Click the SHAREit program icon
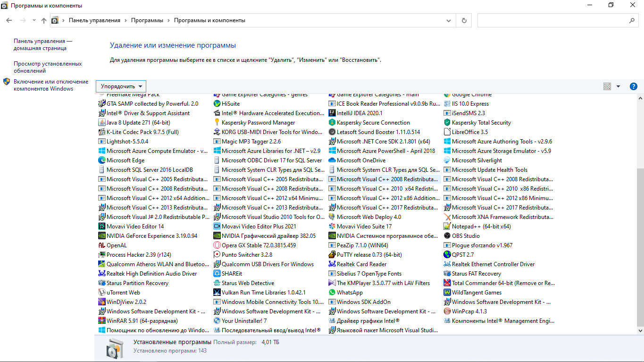Screen dimensions: 644x362 point(217,274)
